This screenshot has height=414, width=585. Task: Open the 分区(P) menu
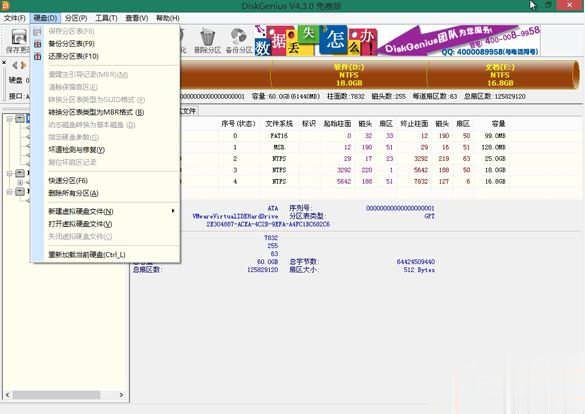[76, 18]
